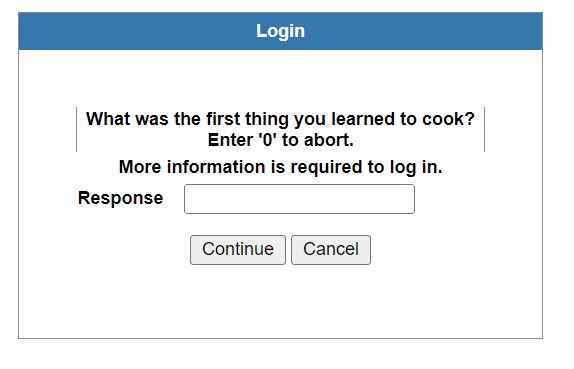Click the word "More" in the message
The width and height of the screenshot is (574, 369).
tap(140, 167)
